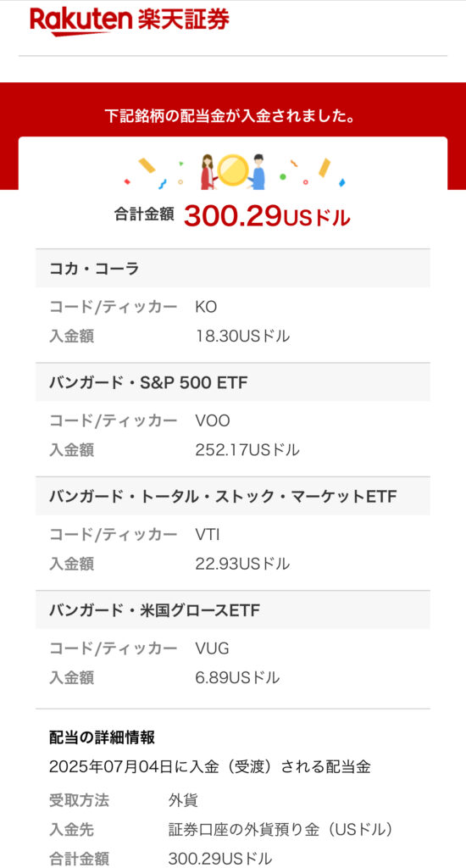Click the VOO ticker code

[213, 421]
